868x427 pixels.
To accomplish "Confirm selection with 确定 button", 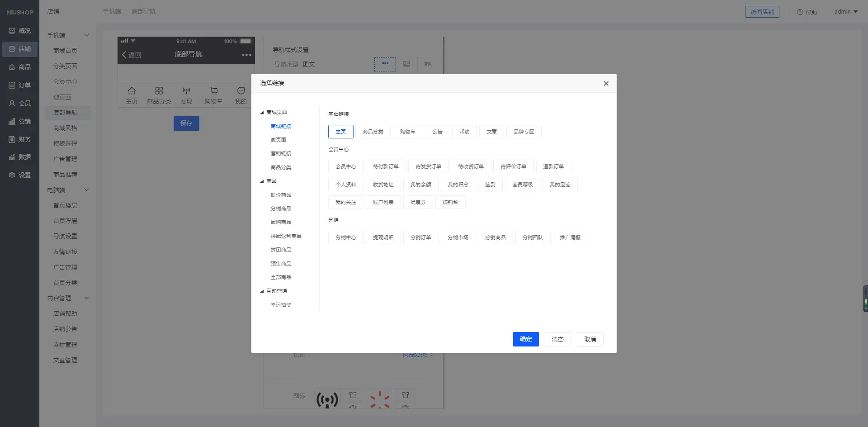I will 525,339.
